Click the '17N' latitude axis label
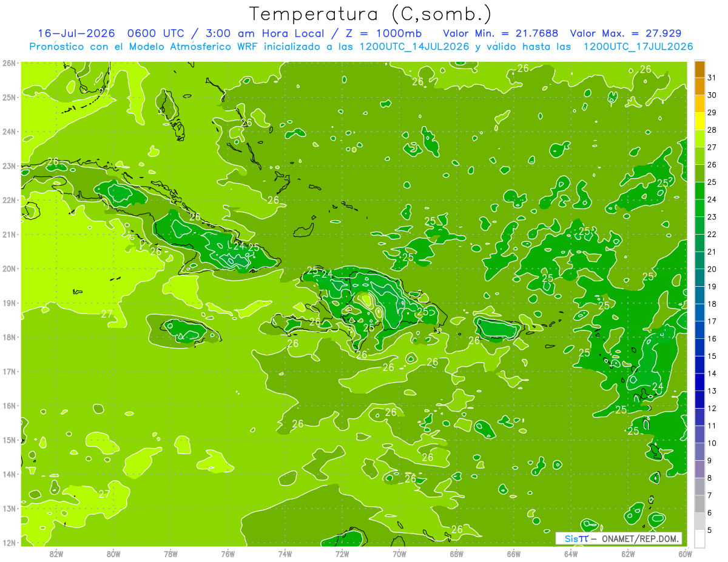The width and height of the screenshot is (728, 562). [8, 371]
